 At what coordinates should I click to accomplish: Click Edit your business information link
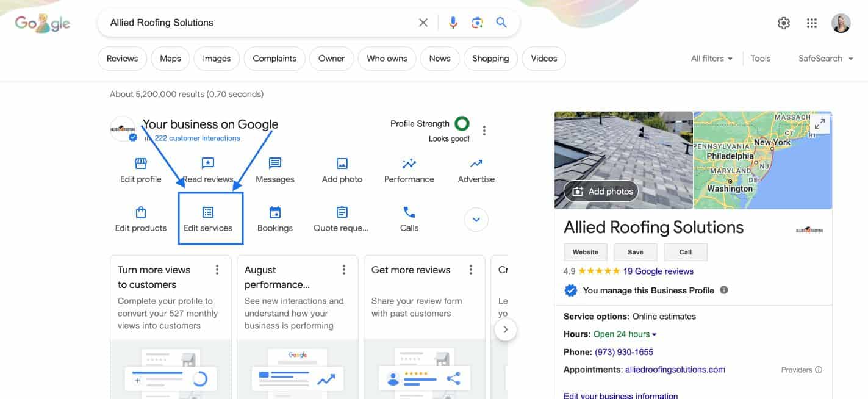[x=620, y=395]
